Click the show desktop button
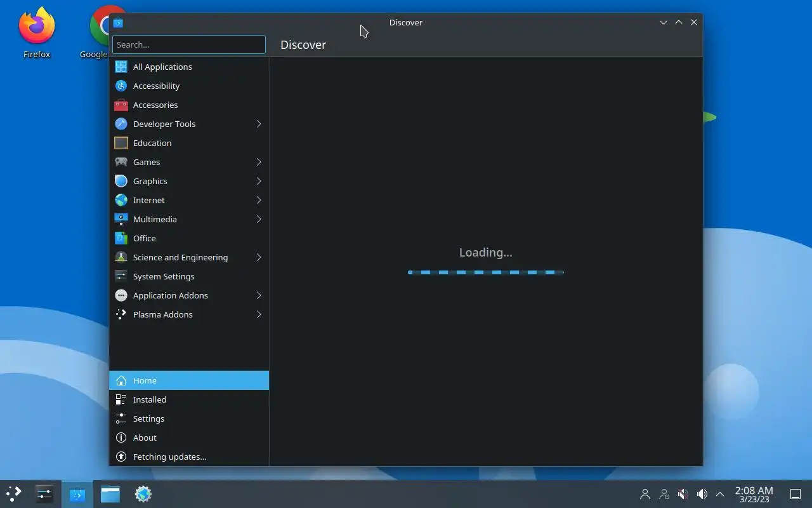This screenshot has width=812, height=508. (x=796, y=494)
